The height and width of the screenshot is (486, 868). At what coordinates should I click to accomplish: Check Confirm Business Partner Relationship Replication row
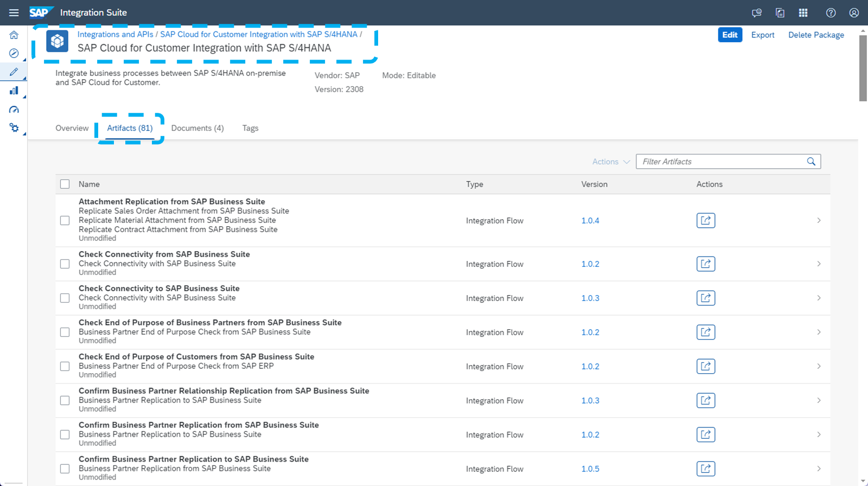click(x=65, y=401)
